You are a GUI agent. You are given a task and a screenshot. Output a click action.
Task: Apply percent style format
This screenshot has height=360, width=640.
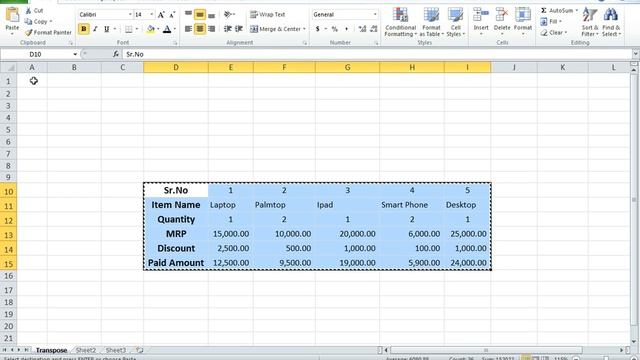(x=335, y=29)
